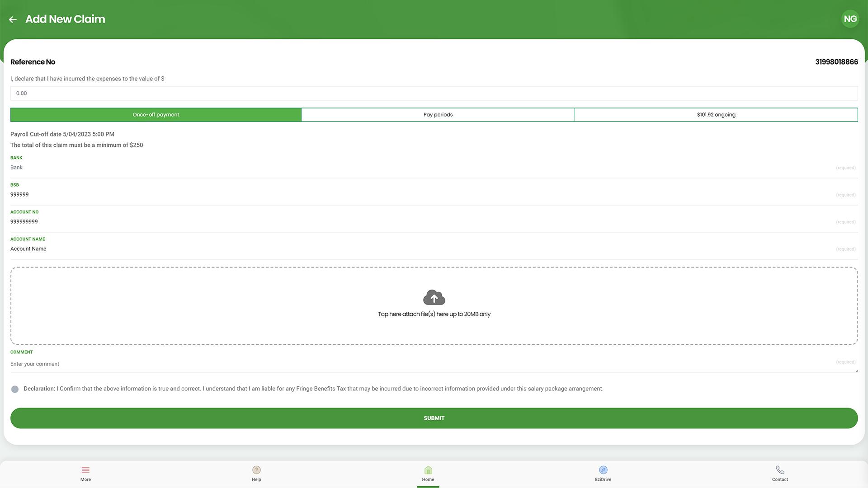The image size is (868, 488).
Task: Click into the Bank field
Action: coord(434,168)
